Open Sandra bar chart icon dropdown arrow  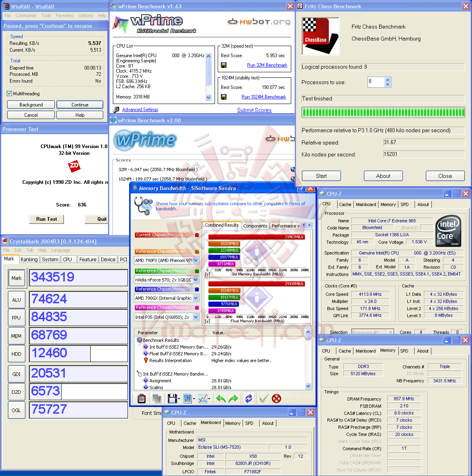[x=194, y=399]
